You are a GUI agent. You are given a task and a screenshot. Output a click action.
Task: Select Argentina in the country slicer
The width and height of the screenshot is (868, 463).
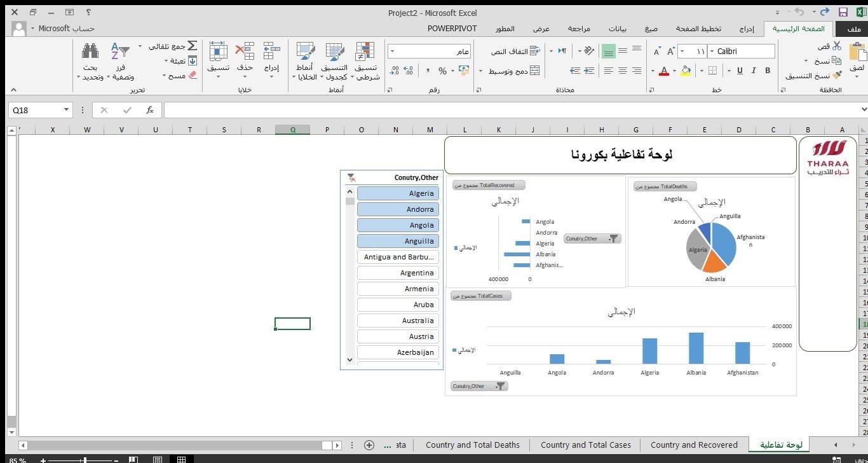point(398,273)
